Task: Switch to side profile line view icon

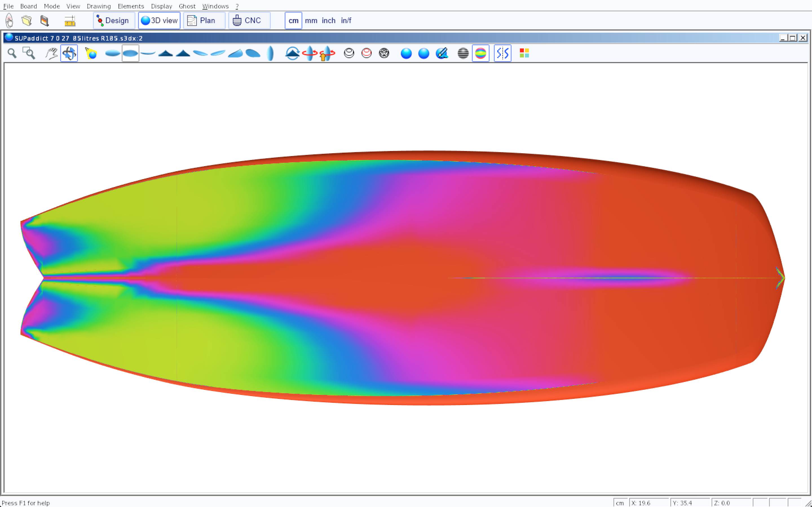Action: 148,53
